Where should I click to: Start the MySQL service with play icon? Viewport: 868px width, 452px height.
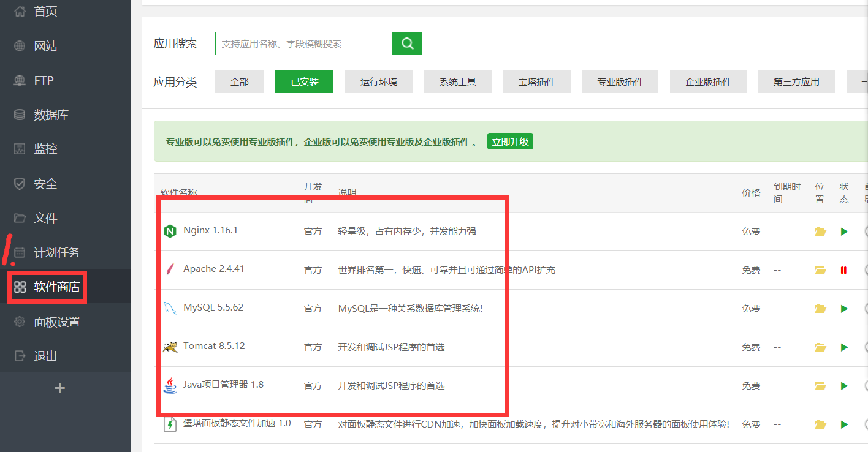coord(844,308)
